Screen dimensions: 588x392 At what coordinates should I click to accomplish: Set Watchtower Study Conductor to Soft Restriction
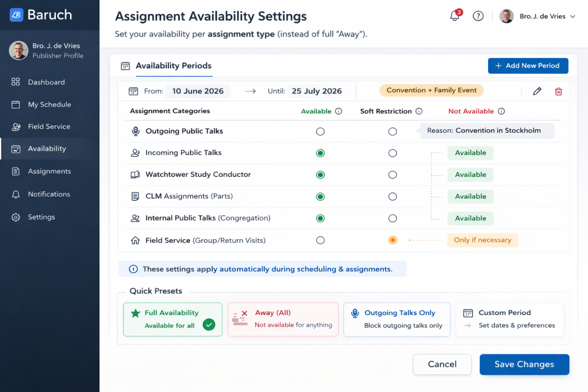pos(392,175)
